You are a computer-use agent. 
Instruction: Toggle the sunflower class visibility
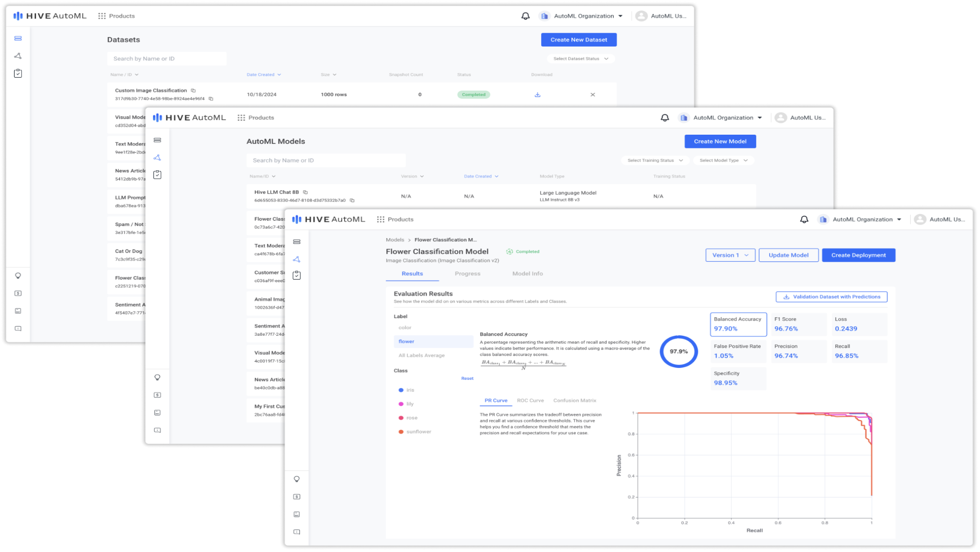click(x=415, y=432)
